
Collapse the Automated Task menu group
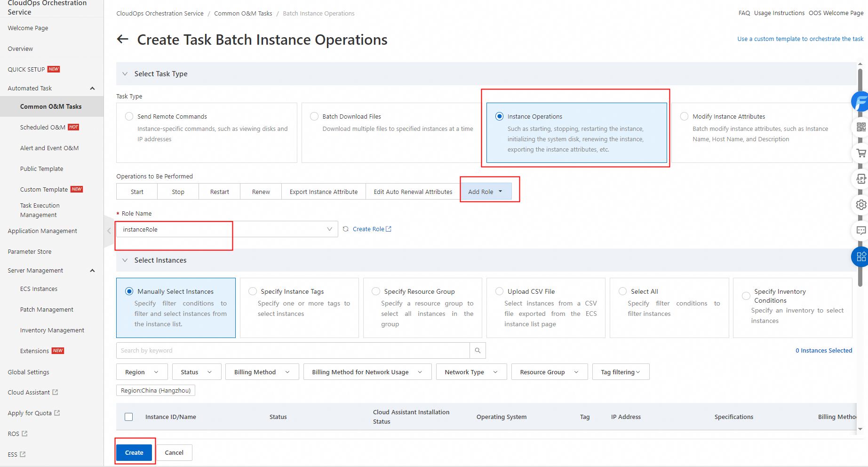(x=92, y=89)
